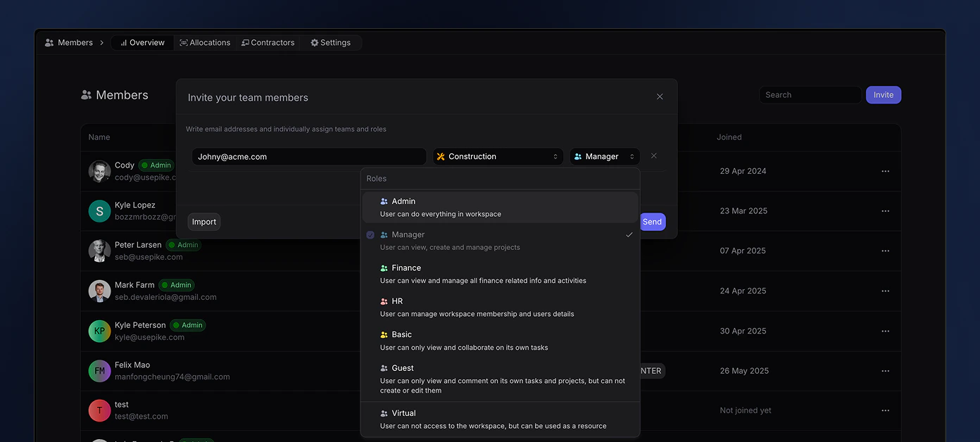Click the Guest role gray icon
Image resolution: width=980 pixels, height=442 pixels.
(x=384, y=368)
